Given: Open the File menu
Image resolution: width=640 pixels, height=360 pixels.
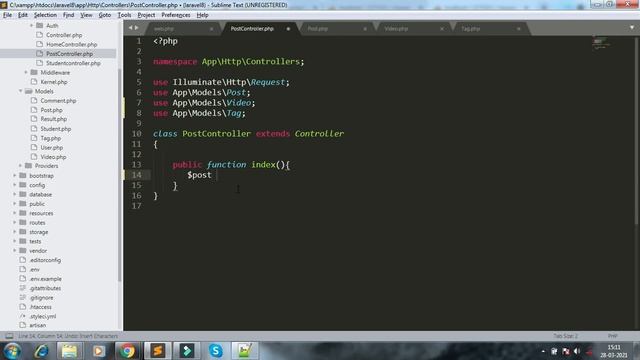Looking at the screenshot, I should (x=7, y=15).
